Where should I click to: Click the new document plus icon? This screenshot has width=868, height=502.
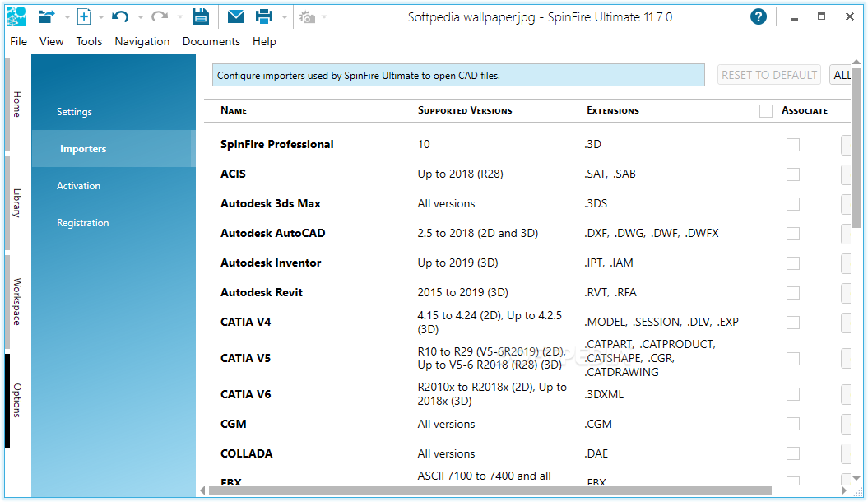pyautogui.click(x=84, y=16)
